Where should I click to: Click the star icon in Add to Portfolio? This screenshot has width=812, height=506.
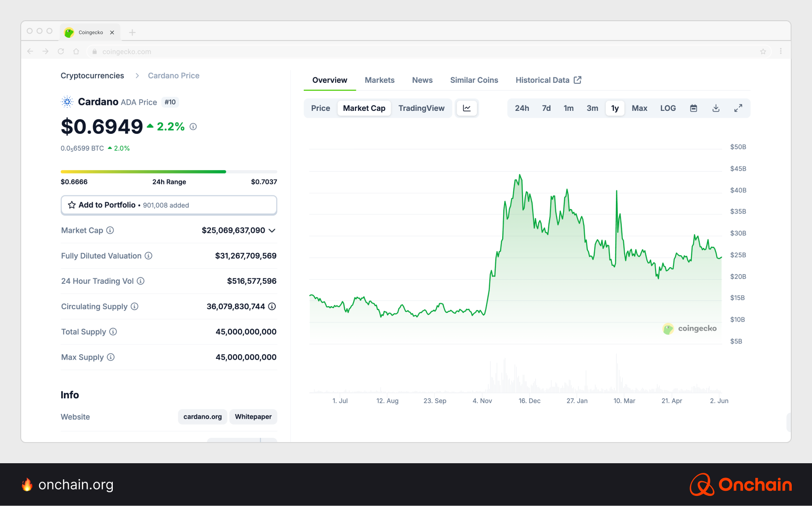pos(72,205)
